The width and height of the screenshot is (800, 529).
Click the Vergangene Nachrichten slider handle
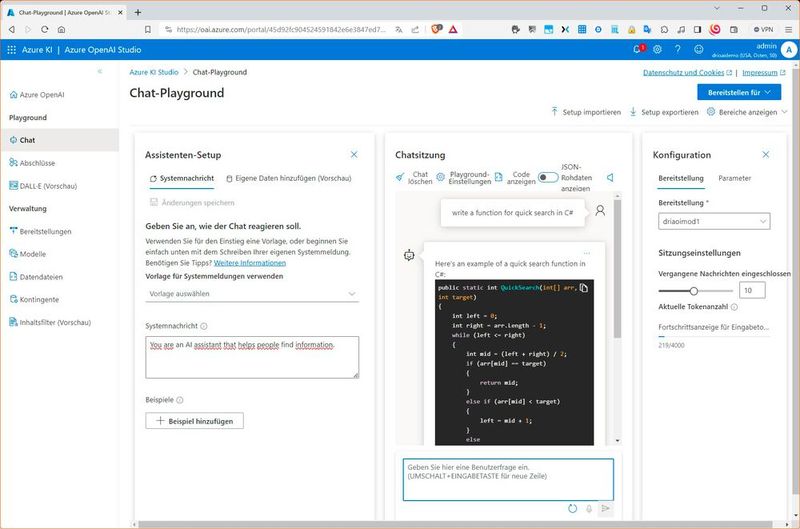694,291
